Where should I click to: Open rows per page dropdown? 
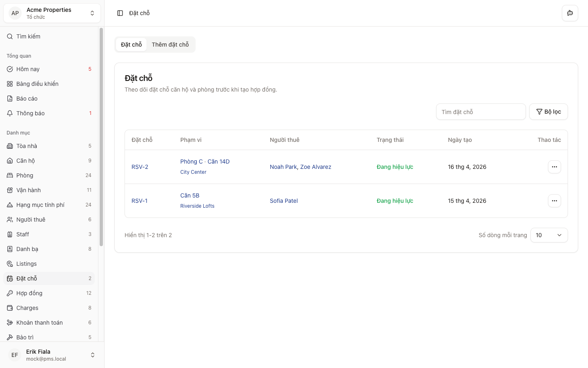point(548,235)
